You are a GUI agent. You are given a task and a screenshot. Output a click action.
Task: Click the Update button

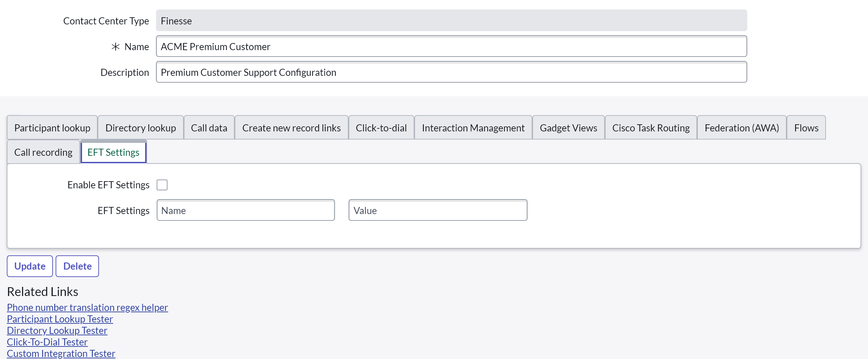tap(30, 266)
